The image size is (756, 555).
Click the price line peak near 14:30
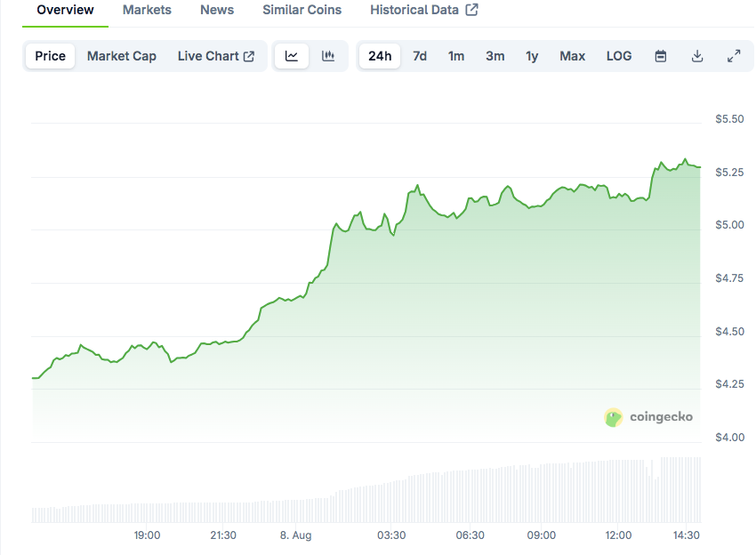click(685, 160)
